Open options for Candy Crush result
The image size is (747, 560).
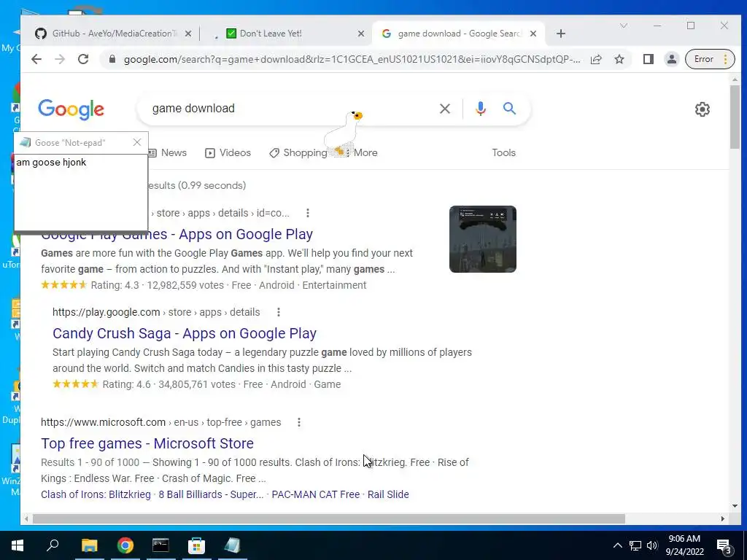tap(279, 312)
